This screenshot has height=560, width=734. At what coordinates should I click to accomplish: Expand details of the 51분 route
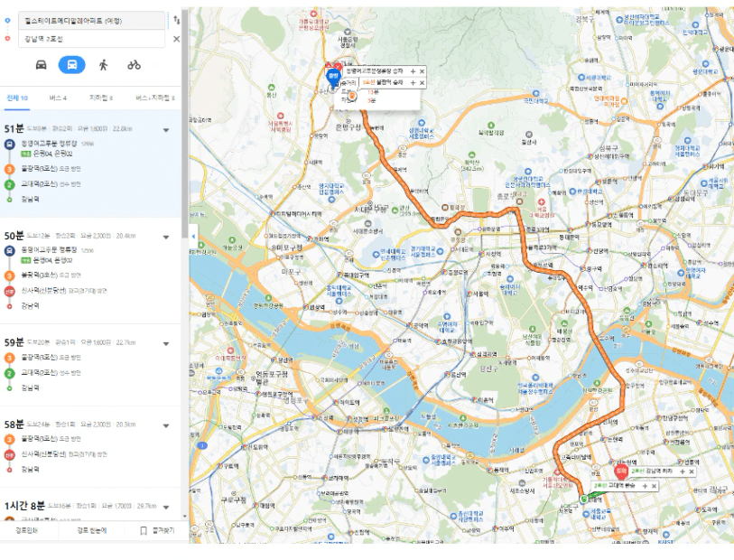166,130
